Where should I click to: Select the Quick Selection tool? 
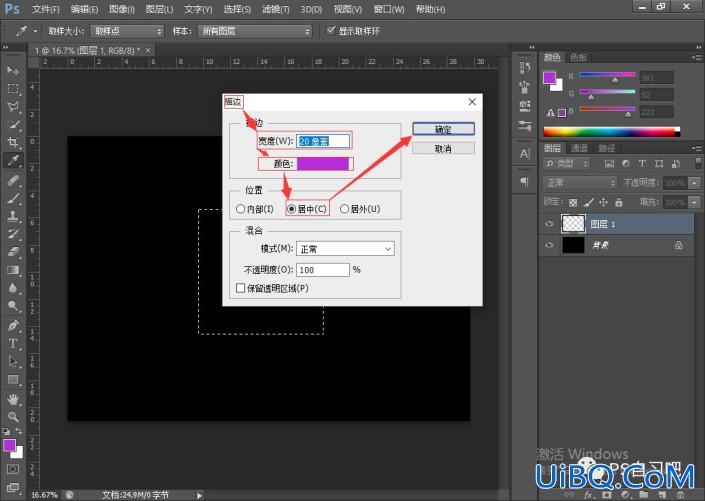coord(13,125)
